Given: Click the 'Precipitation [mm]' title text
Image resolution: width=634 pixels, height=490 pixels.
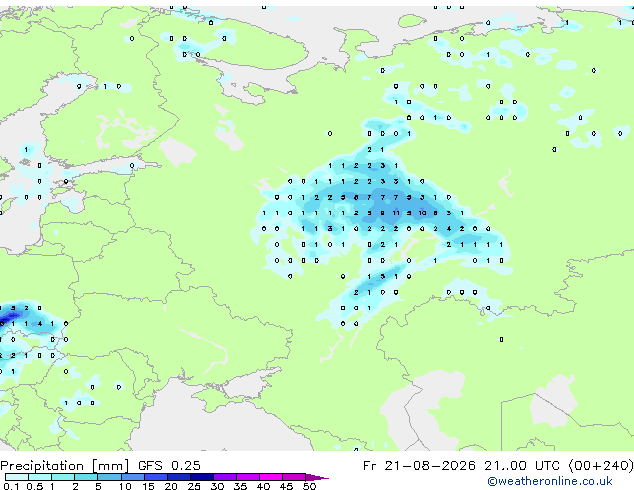Looking at the screenshot, I should 65,466.
